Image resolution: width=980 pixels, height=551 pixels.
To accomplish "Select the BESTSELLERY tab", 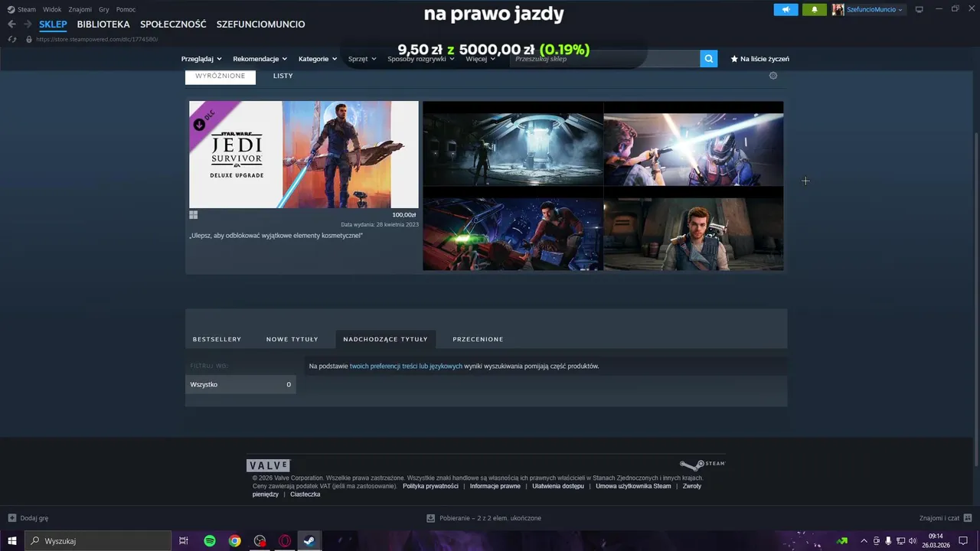I will 217,339.
